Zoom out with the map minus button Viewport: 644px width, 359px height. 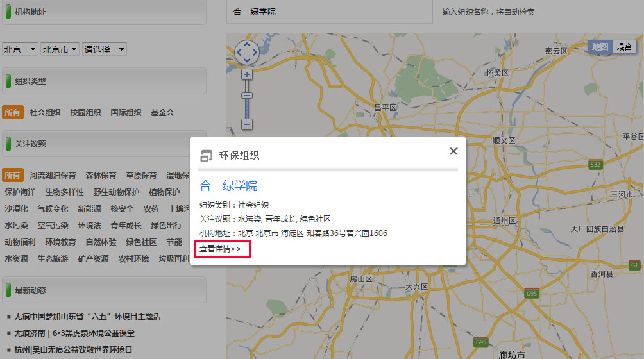click(x=247, y=124)
